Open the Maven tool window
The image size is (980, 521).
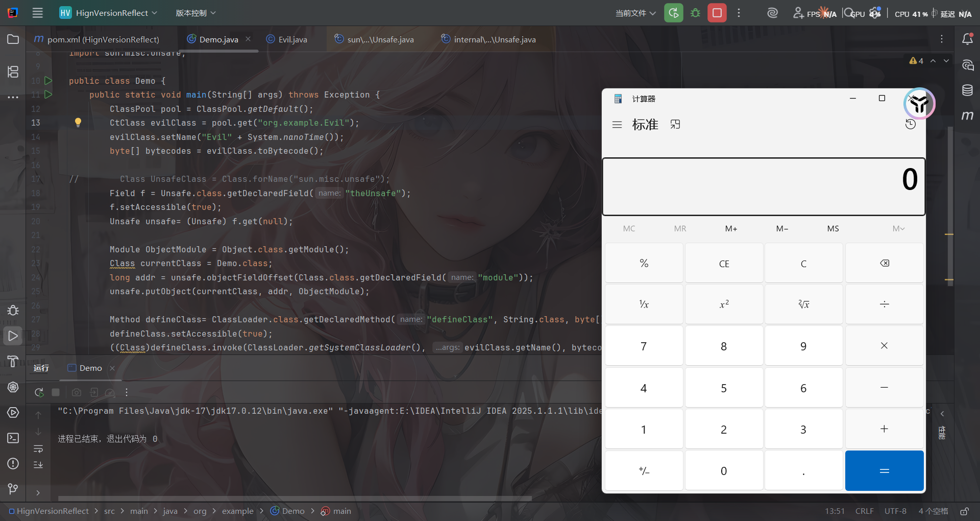pyautogui.click(x=967, y=115)
